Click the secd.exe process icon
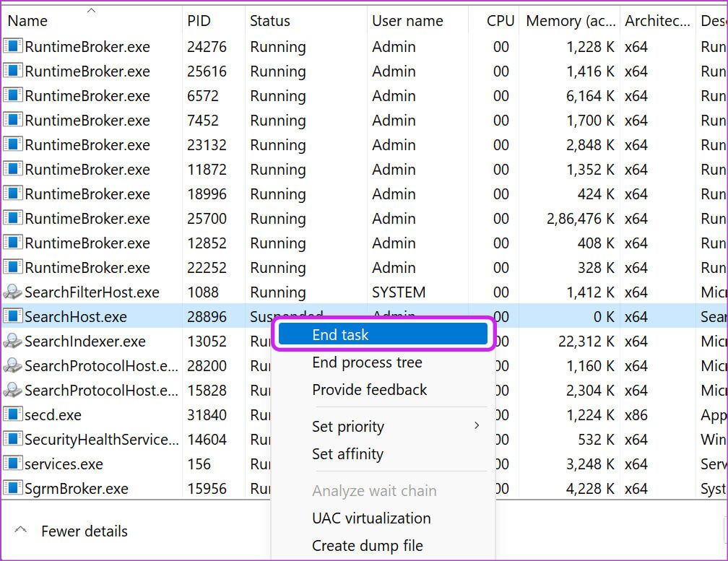Screen dimensions: 728x561 point(12,414)
